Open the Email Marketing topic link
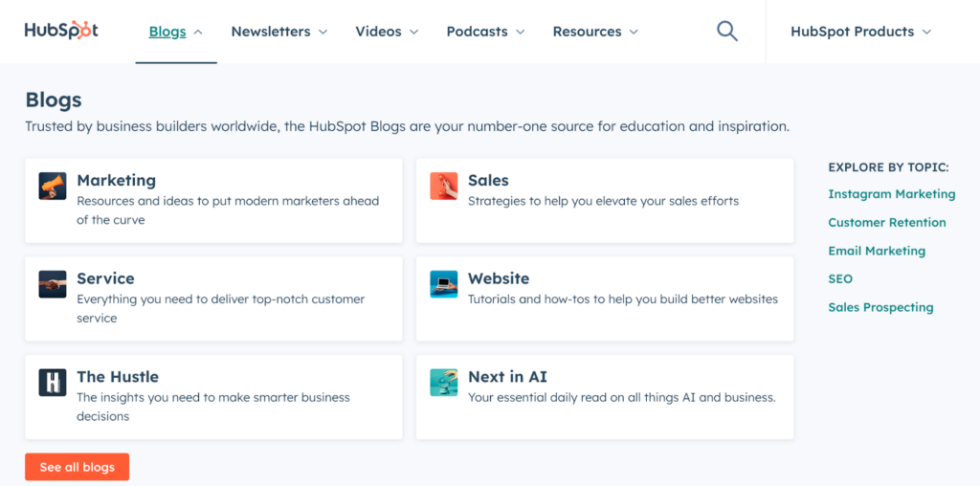Screen dimensions: 980x486 (876, 251)
